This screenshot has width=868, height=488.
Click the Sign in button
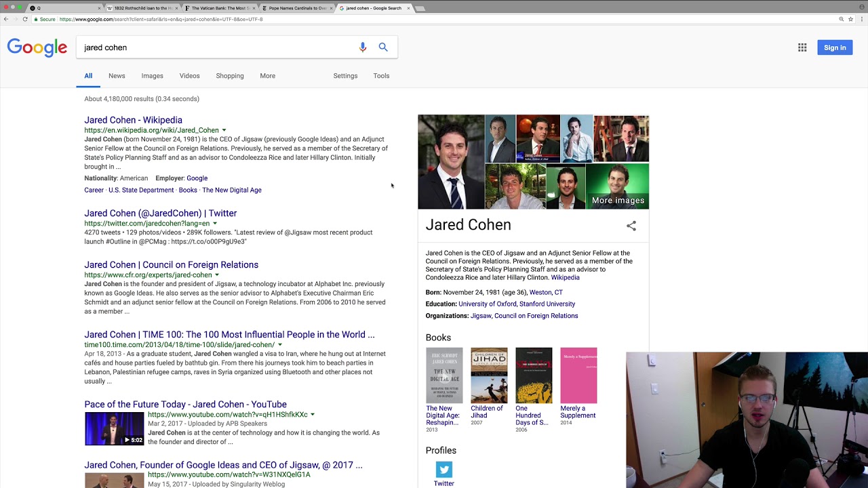point(835,47)
